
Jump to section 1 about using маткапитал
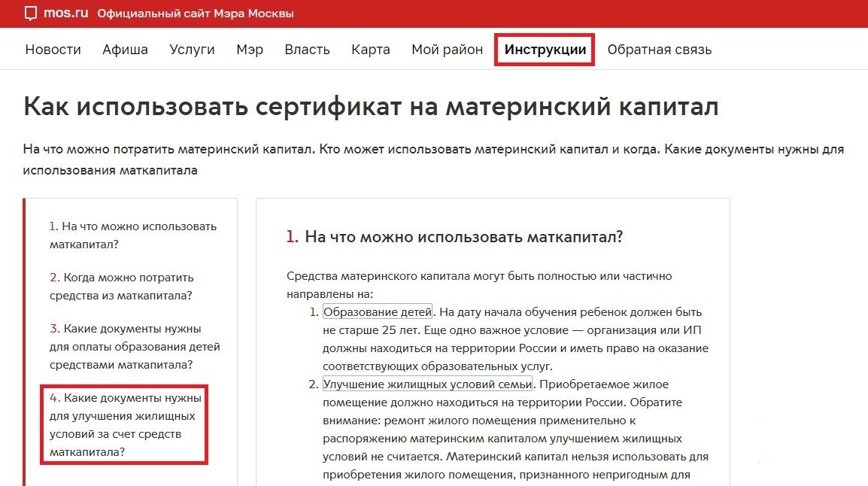133,235
